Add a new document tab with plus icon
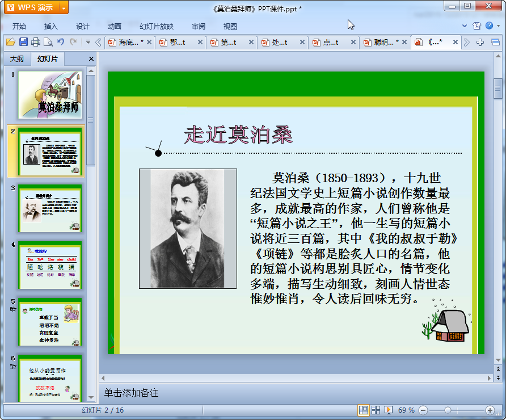The image size is (506, 420). coord(480,42)
